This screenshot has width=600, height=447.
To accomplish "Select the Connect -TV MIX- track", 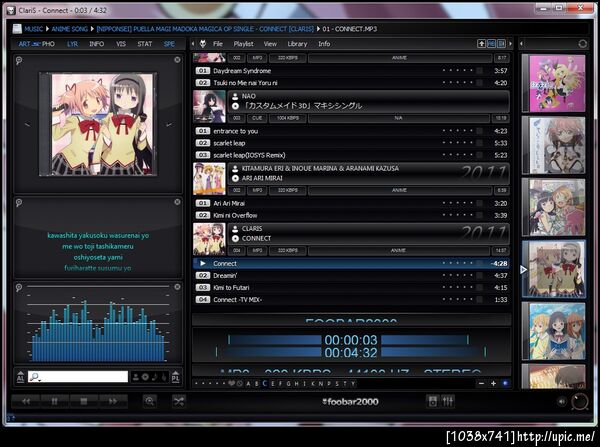I will pos(351,300).
